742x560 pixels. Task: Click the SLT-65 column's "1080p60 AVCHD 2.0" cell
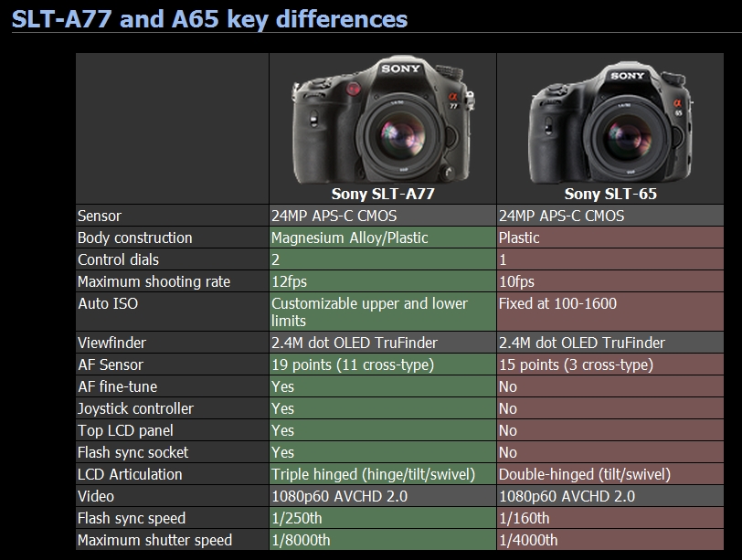pos(610,496)
